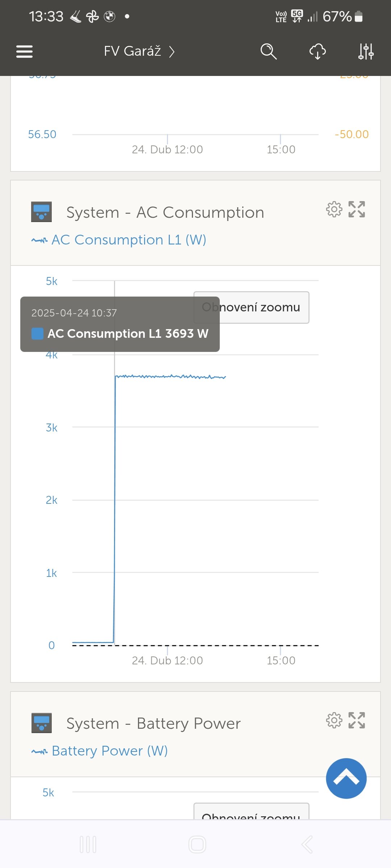Open the sliders settings icon

(366, 51)
